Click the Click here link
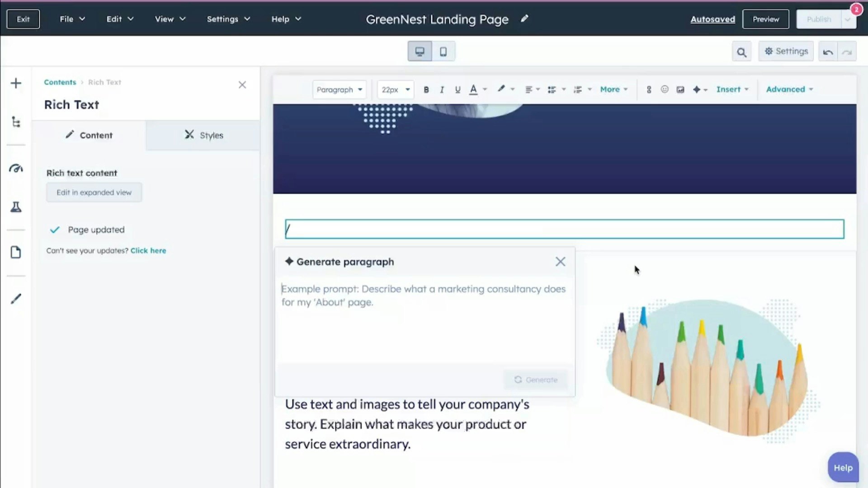Viewport: 868px width, 488px height. pos(148,250)
